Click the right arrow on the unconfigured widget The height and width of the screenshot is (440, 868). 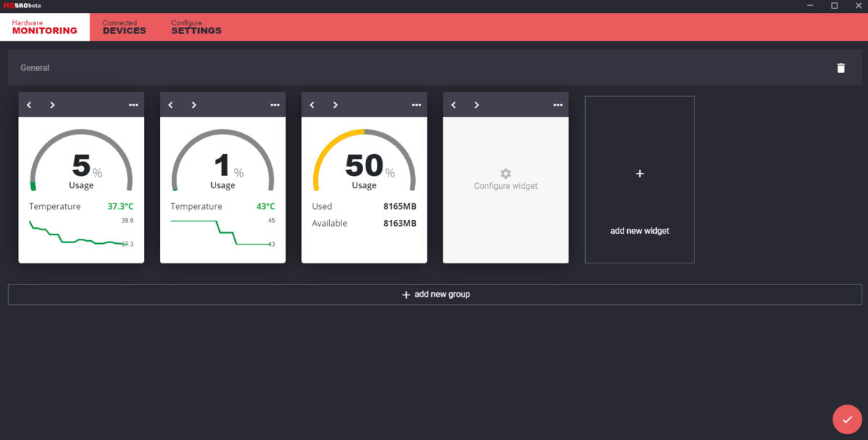coord(476,105)
